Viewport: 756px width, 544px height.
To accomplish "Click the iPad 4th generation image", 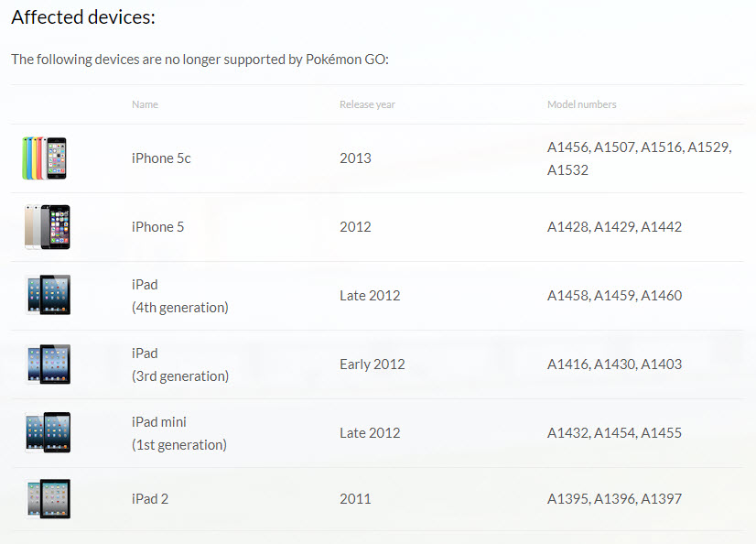I will coord(47,295).
